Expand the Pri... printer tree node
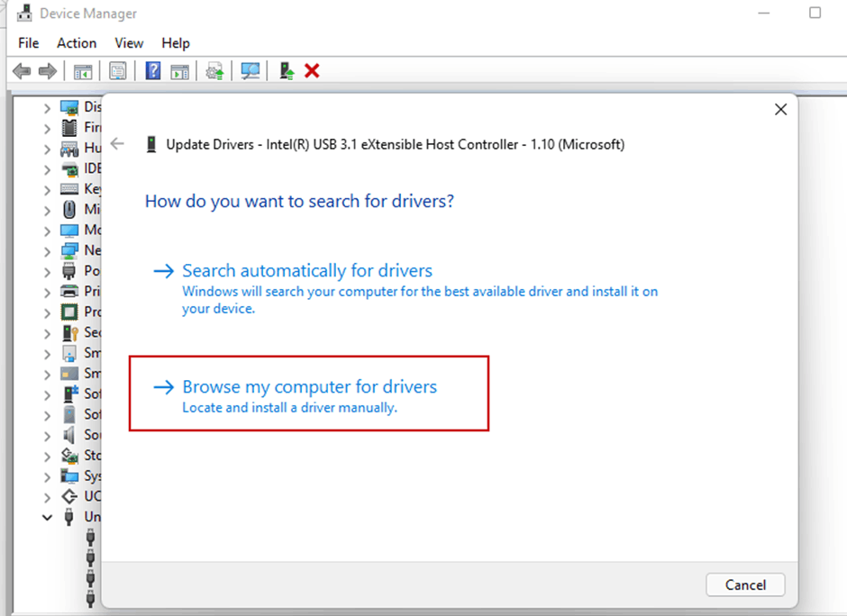847x616 pixels. pos(47,293)
